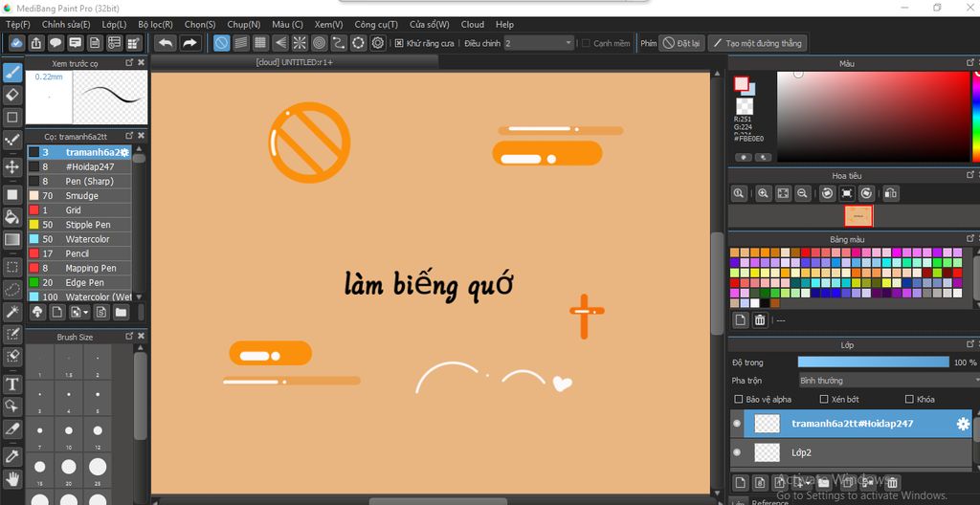The image size is (980, 505).
Task: Open snap settings gear icon
Action: point(377,43)
